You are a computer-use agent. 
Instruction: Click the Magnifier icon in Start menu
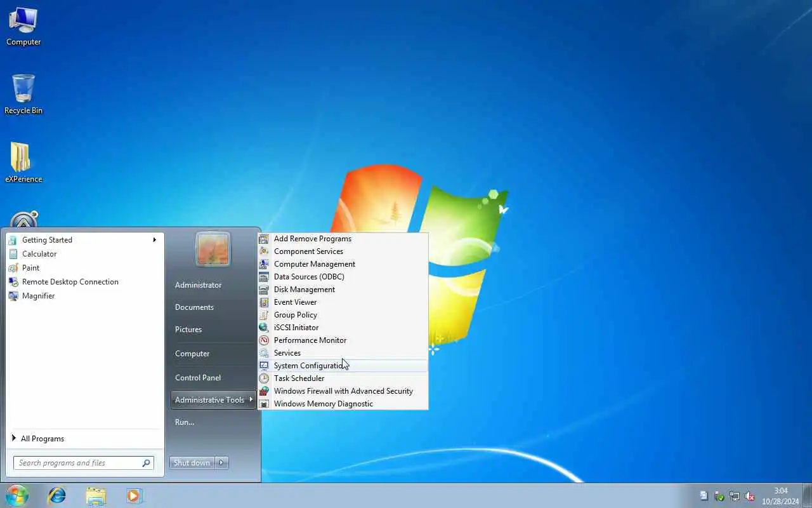13,296
